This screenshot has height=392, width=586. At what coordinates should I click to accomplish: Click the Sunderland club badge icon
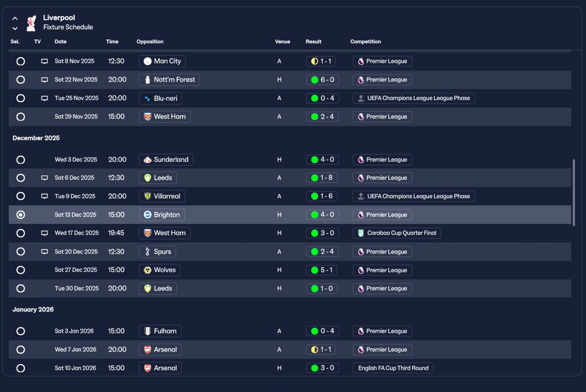(147, 160)
